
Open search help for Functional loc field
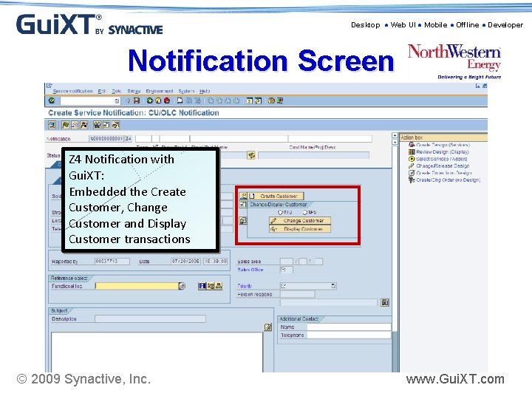pyautogui.click(x=183, y=286)
